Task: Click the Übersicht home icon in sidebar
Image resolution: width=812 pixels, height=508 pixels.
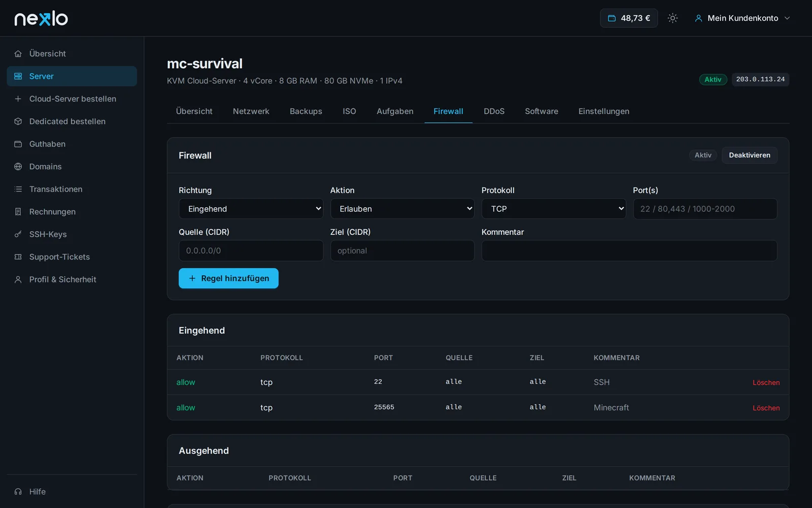Action: tap(18, 54)
